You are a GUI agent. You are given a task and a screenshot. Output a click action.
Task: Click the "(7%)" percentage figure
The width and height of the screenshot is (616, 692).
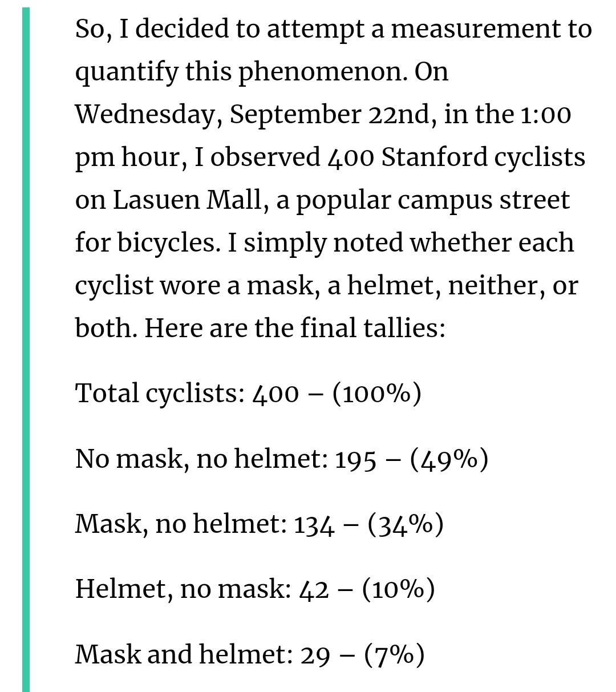pyautogui.click(x=395, y=653)
